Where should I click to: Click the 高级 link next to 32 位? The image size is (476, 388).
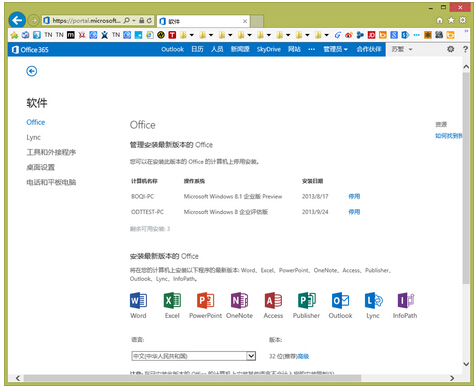click(x=303, y=356)
